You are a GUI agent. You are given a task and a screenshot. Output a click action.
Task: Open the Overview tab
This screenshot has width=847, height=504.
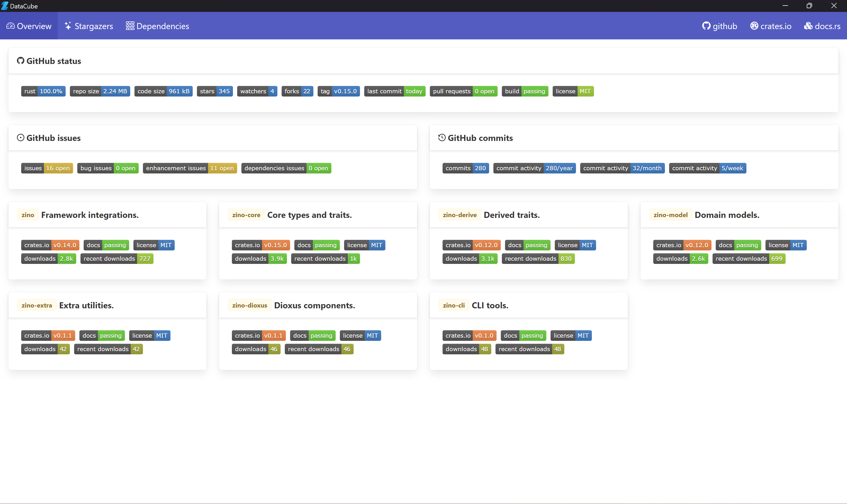click(x=29, y=26)
